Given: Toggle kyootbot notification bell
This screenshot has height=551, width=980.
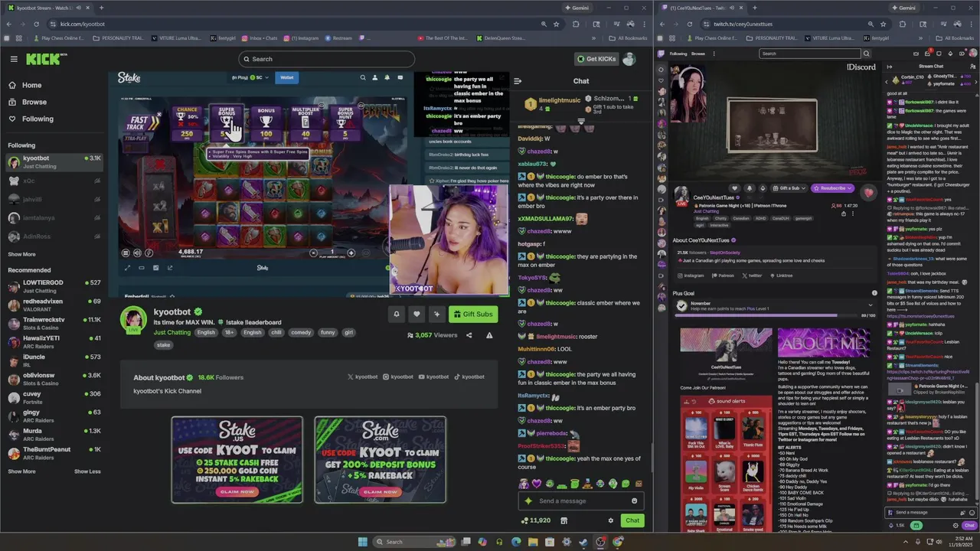Looking at the screenshot, I should (397, 314).
